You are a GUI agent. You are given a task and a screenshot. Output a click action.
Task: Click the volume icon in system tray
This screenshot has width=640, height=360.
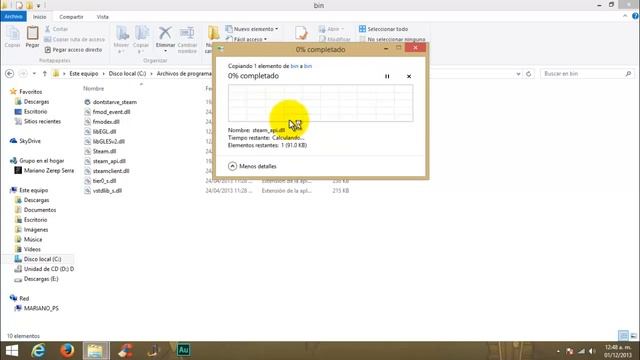(x=592, y=351)
